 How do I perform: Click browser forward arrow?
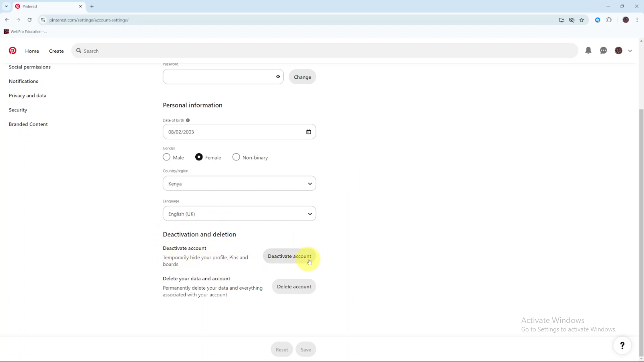pyautogui.click(x=18, y=20)
